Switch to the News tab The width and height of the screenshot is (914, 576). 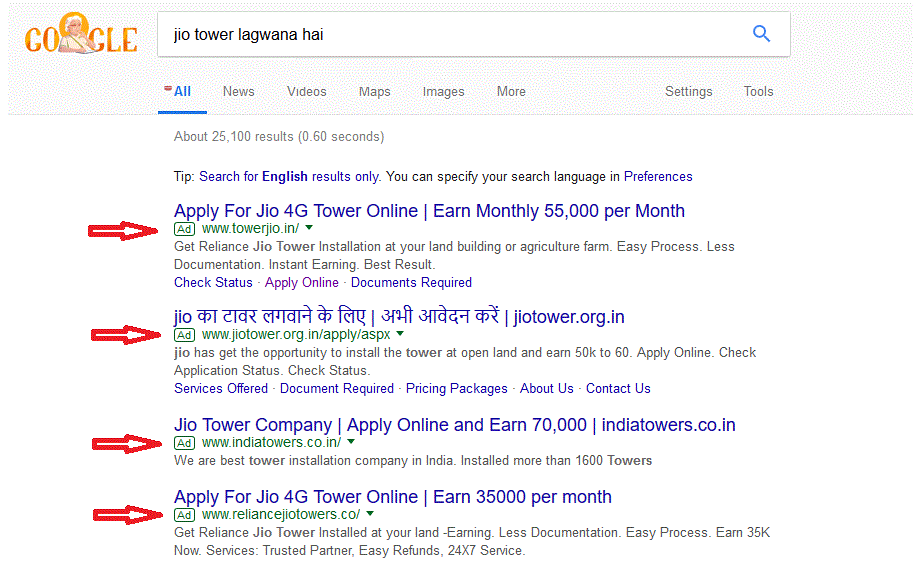(238, 92)
